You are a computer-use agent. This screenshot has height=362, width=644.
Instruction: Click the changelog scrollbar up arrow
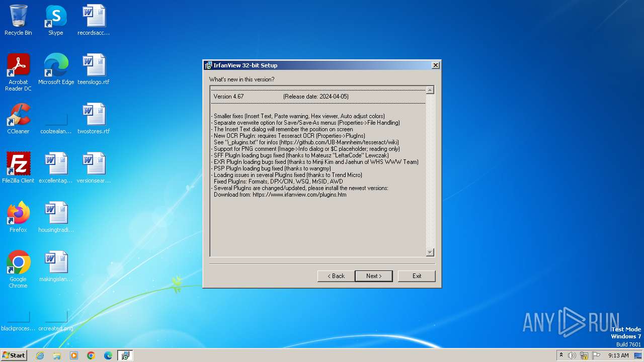click(x=430, y=90)
